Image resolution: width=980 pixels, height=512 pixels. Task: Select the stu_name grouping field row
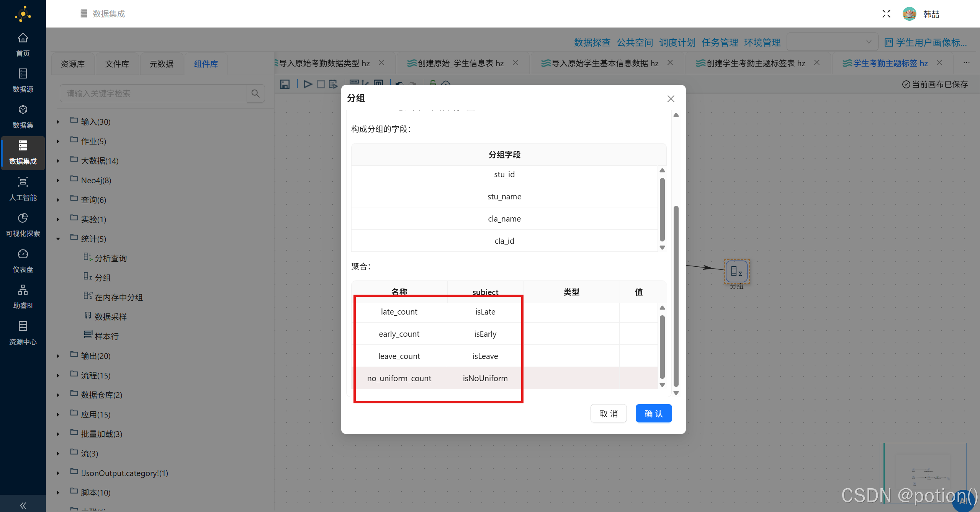coord(504,196)
